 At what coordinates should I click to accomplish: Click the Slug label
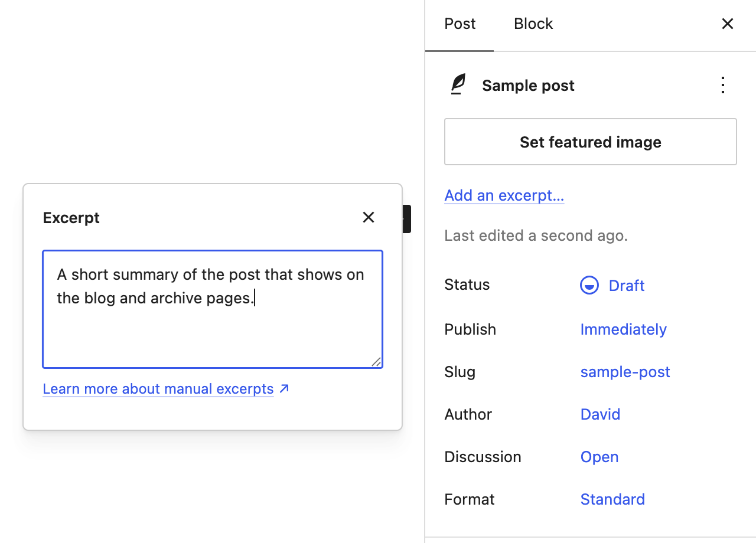[460, 372]
